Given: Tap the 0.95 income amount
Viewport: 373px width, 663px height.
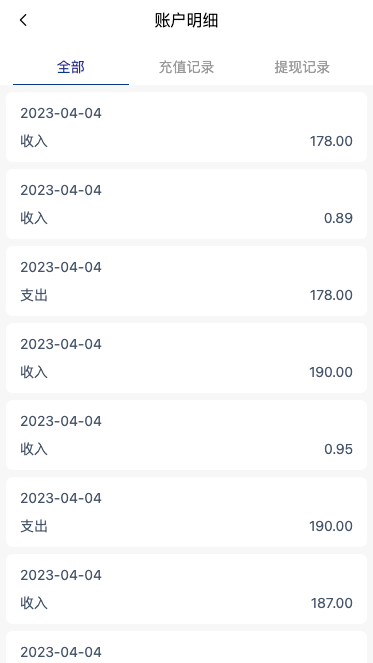Looking at the screenshot, I should 338,449.
